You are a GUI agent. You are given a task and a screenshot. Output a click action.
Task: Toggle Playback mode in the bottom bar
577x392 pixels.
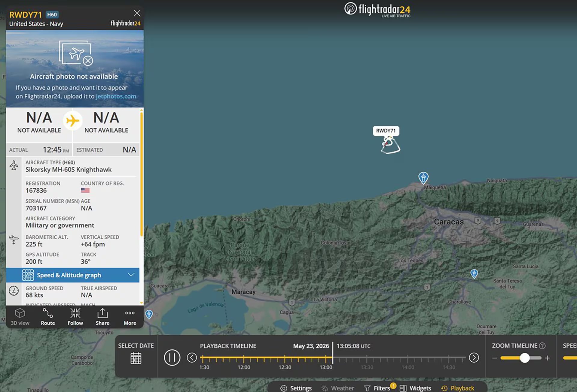457,388
